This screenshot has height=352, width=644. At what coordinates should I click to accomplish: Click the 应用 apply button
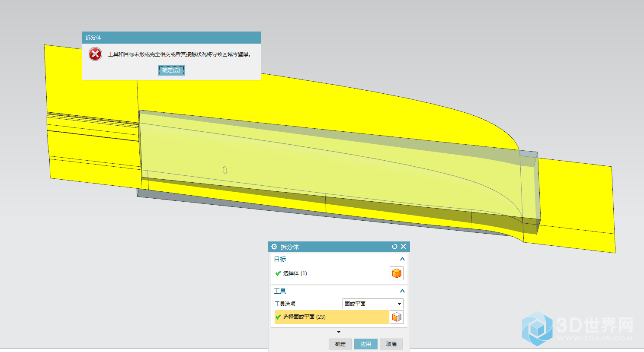click(x=366, y=344)
